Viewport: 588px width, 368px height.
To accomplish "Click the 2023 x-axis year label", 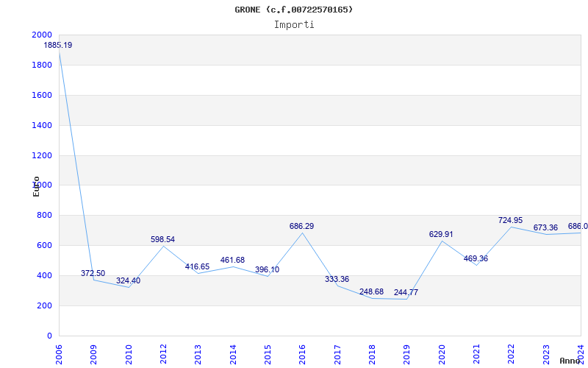I will coord(546,355).
